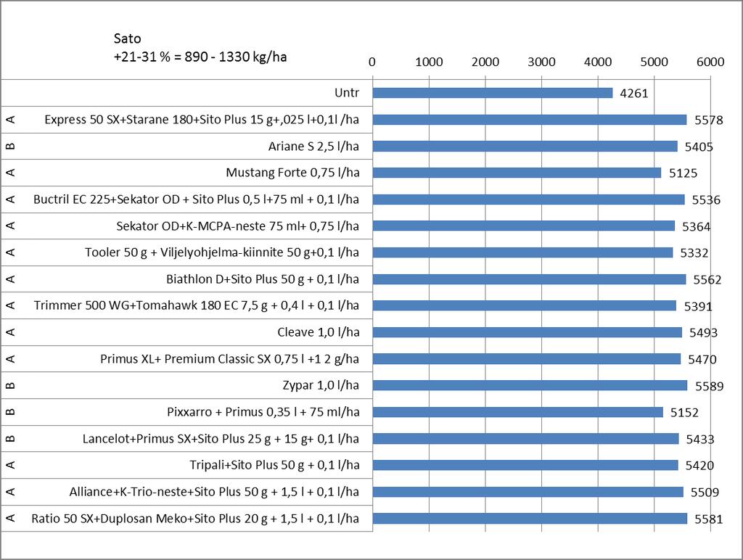743x560 pixels.
Task: Click the data value "5562"
Action: tap(707, 280)
